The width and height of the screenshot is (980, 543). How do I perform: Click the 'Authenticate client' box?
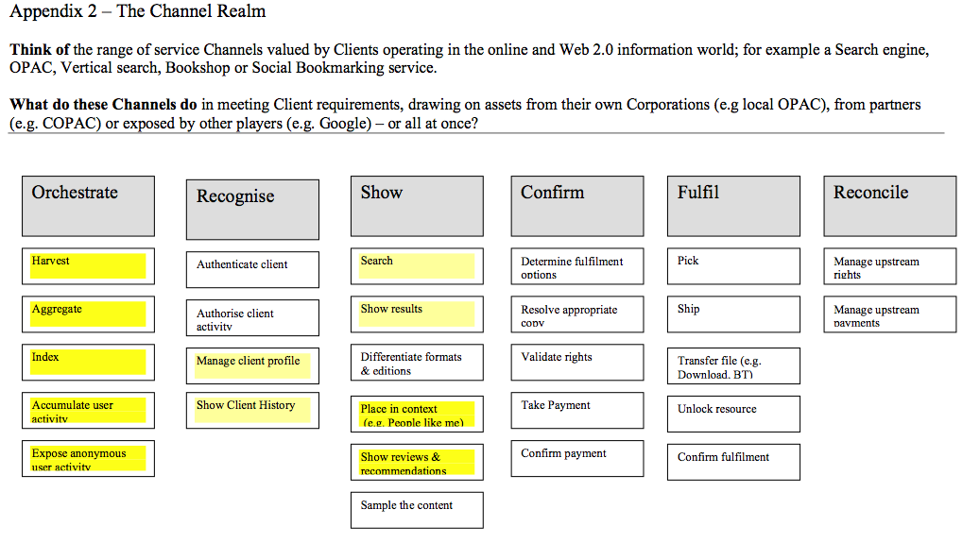coord(252,270)
